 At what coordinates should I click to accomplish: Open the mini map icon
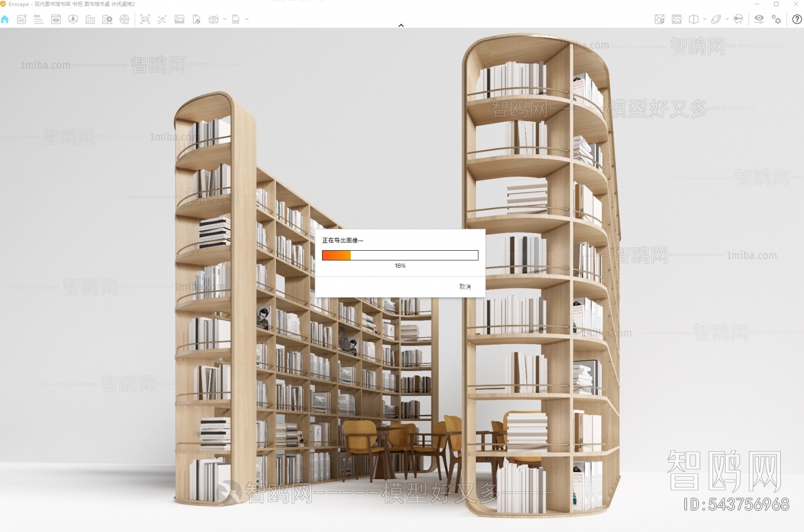pyautogui.click(x=659, y=20)
